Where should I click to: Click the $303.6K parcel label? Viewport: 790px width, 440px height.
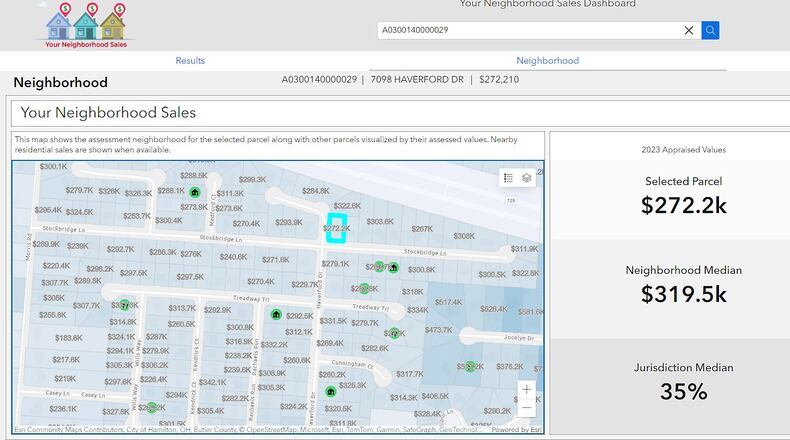click(380, 221)
